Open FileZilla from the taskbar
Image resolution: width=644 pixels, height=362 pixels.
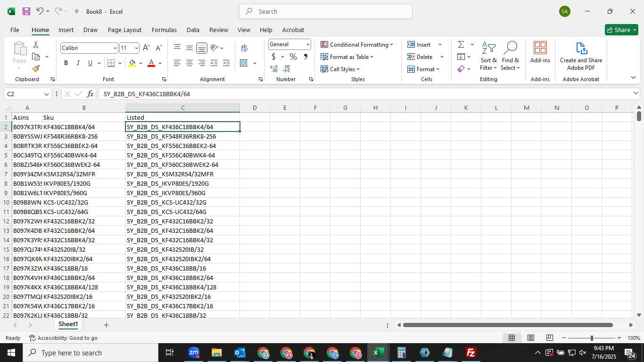(x=471, y=353)
